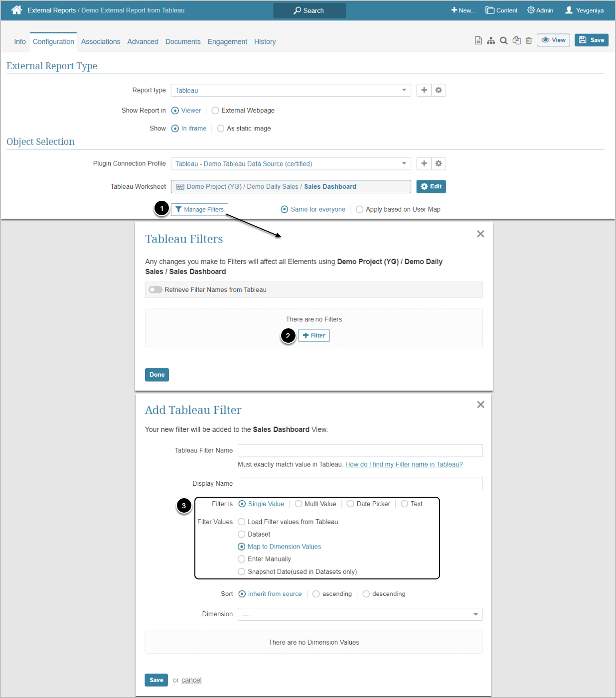
Task: Click the +New button in header
Action: [463, 10]
